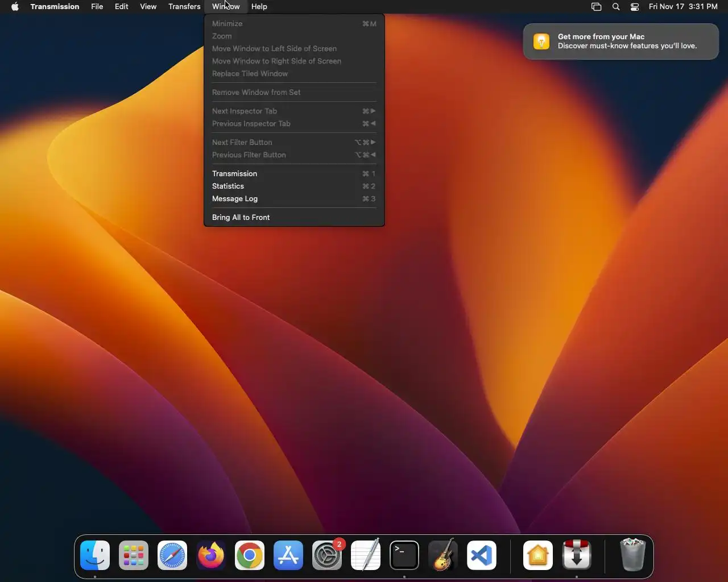The height and width of the screenshot is (582, 728).
Task: Open Control Center in menu bar
Action: pyautogui.click(x=635, y=7)
